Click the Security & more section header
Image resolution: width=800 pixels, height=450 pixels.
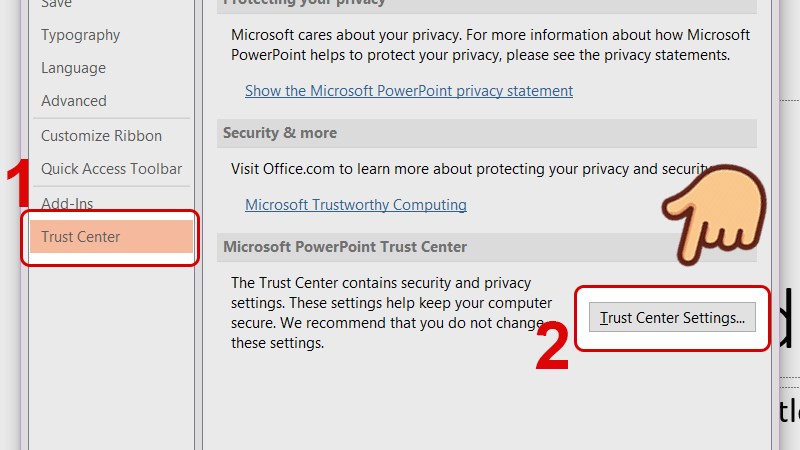click(280, 133)
